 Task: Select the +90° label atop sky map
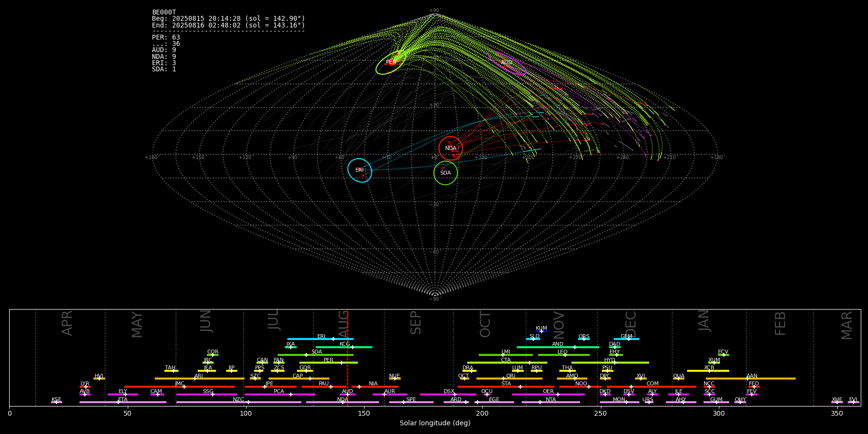click(x=435, y=11)
